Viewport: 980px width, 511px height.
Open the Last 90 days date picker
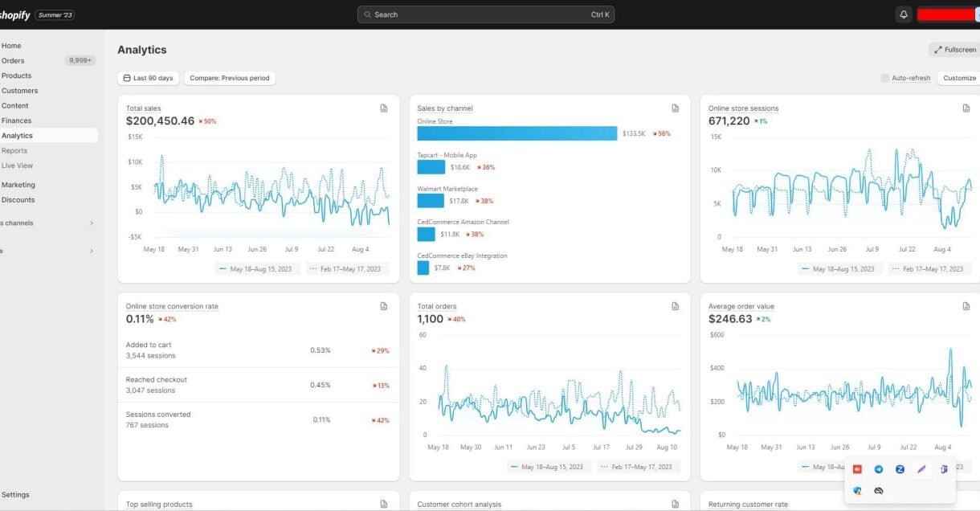pyautogui.click(x=148, y=78)
